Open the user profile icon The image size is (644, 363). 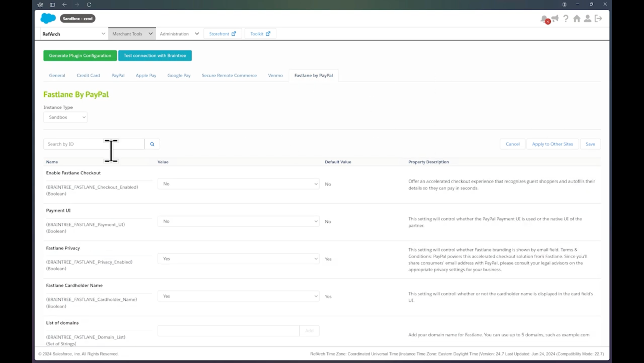587,18
